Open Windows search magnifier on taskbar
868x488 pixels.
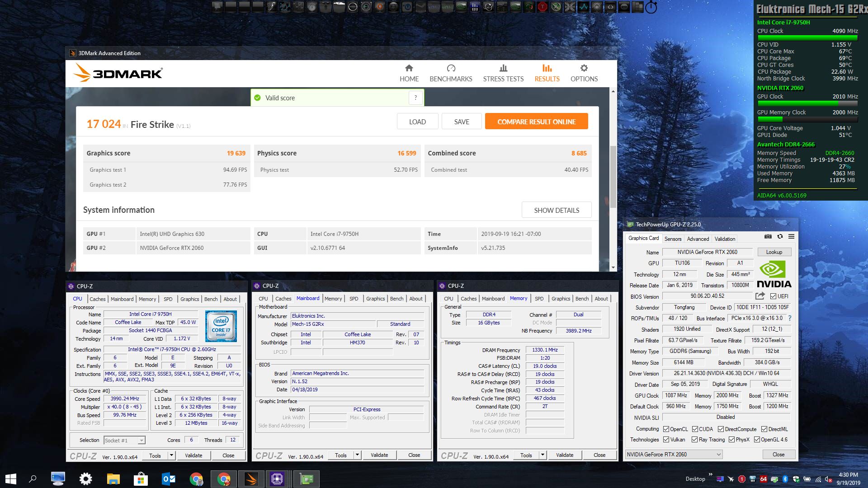[33, 479]
